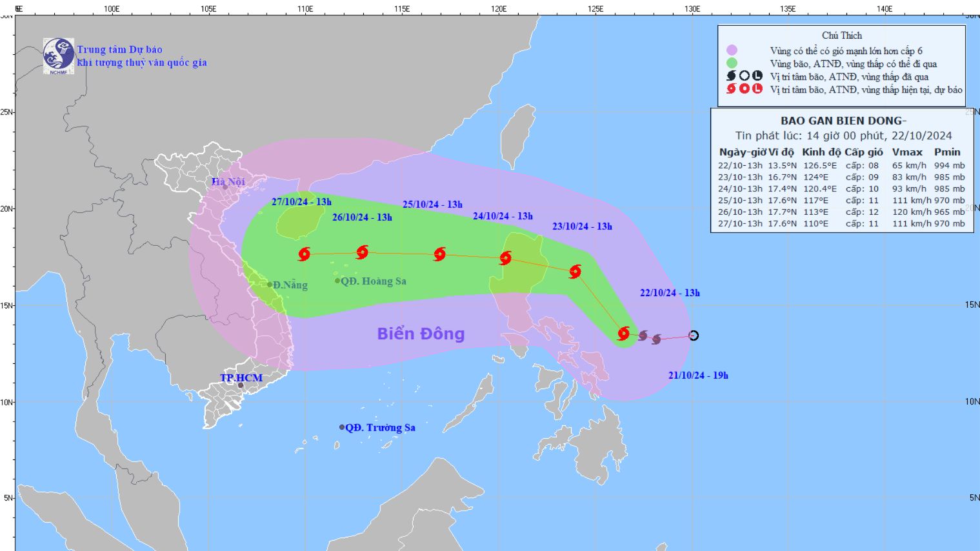Click the green legend swatch for storm path zone
The height and width of the screenshot is (551, 980).
click(732, 63)
